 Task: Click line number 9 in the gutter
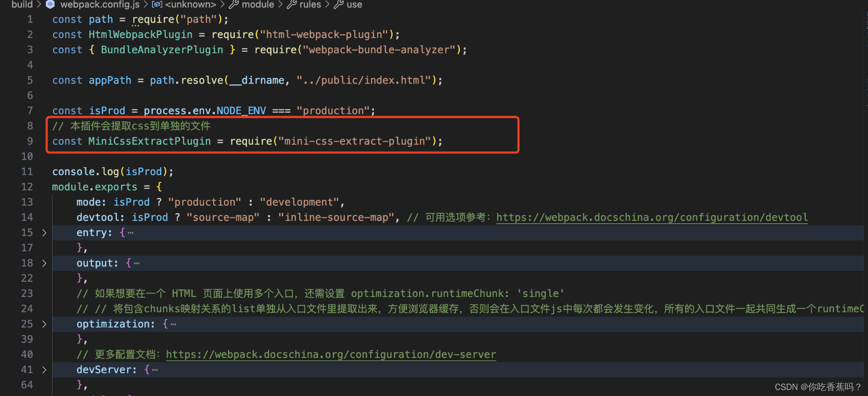click(30, 141)
